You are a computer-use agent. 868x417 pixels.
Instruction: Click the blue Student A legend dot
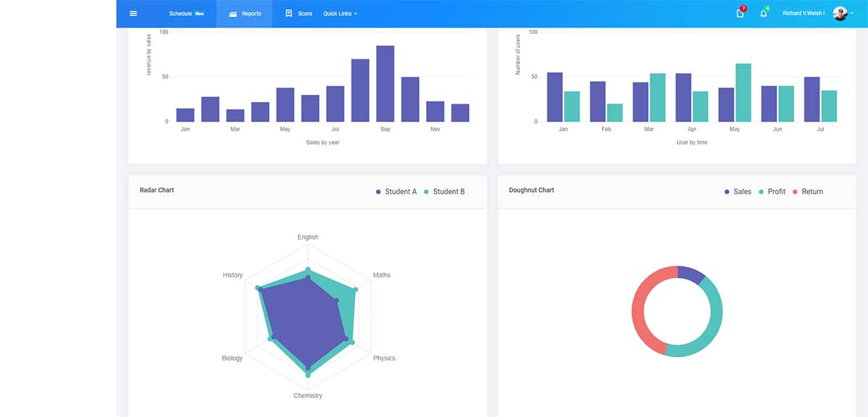tap(377, 191)
